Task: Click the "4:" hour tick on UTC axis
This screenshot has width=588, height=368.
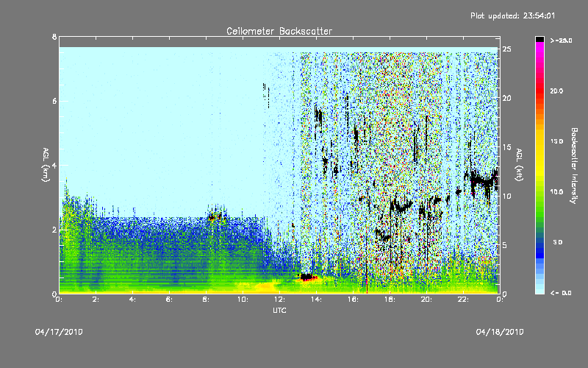Action: (x=132, y=300)
